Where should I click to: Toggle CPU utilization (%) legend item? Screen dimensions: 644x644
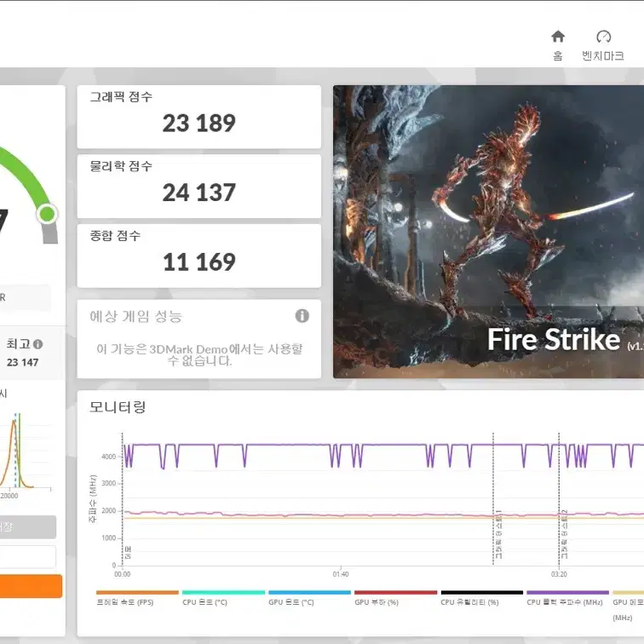pyautogui.click(x=482, y=598)
